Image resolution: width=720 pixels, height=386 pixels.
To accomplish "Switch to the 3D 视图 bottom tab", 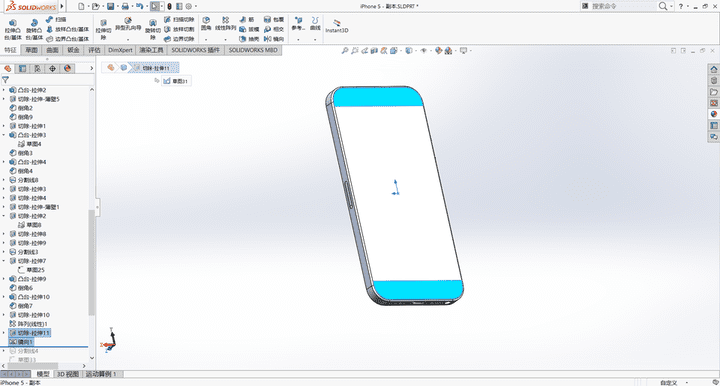I will point(68,375).
